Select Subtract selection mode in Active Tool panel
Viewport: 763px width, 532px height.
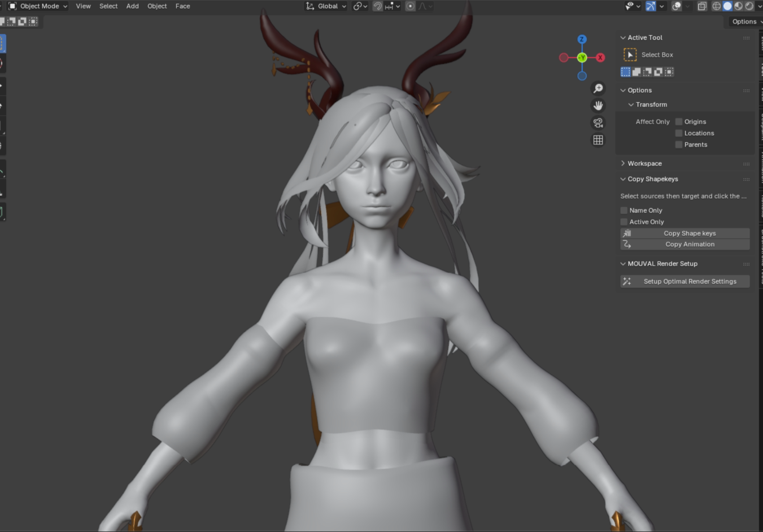[x=647, y=72]
